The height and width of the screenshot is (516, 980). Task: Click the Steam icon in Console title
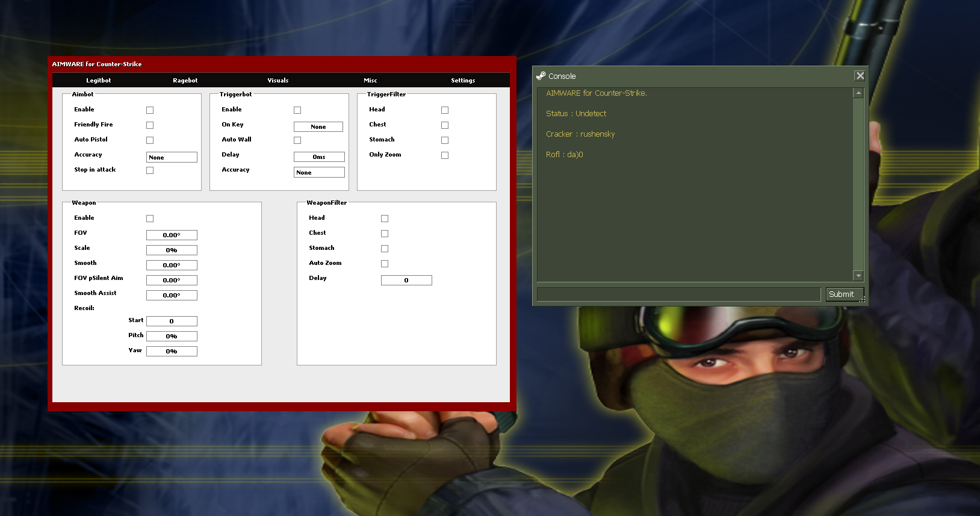click(x=541, y=76)
